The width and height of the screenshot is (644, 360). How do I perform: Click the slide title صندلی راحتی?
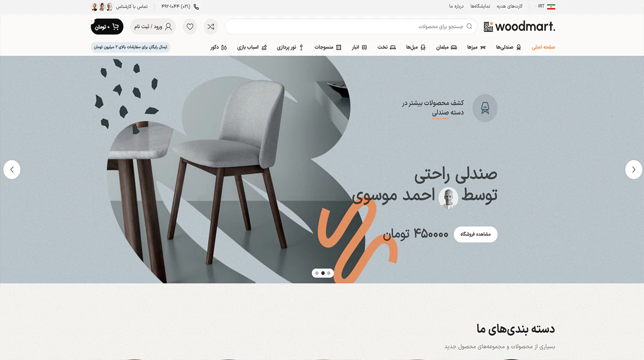456,174
